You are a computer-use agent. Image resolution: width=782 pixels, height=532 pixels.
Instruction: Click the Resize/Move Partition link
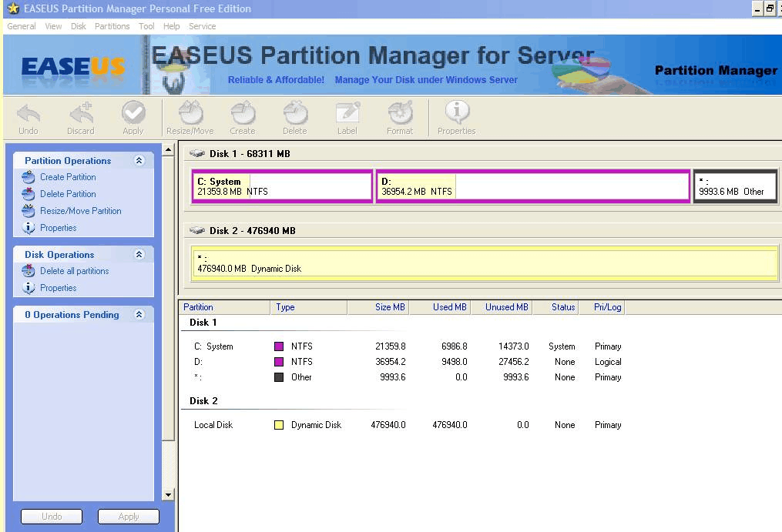coord(81,211)
